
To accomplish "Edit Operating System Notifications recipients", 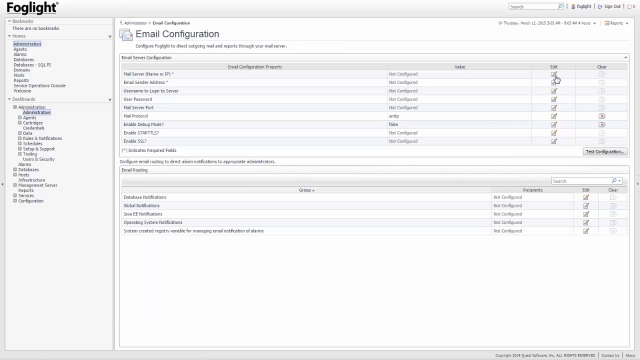I will 586,222.
